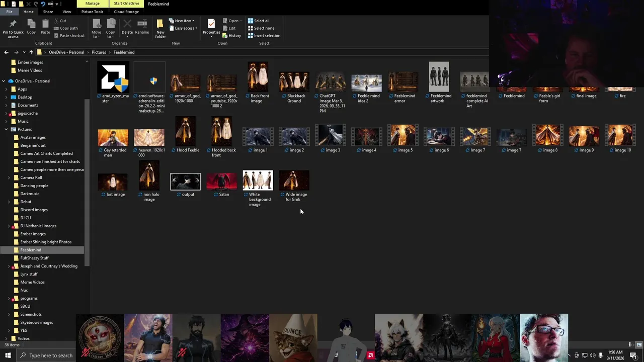
Task: Expand the Apps folder node
Action: click(x=7, y=89)
